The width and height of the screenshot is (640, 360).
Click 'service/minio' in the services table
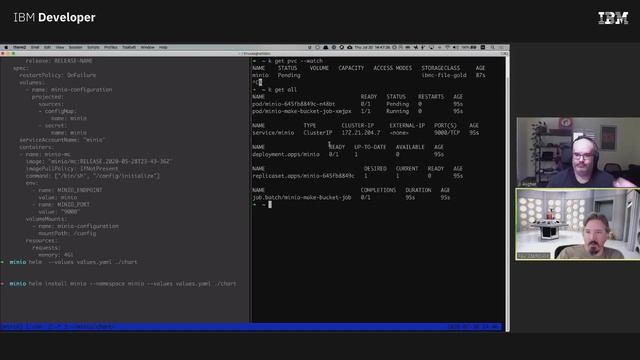(x=273, y=133)
